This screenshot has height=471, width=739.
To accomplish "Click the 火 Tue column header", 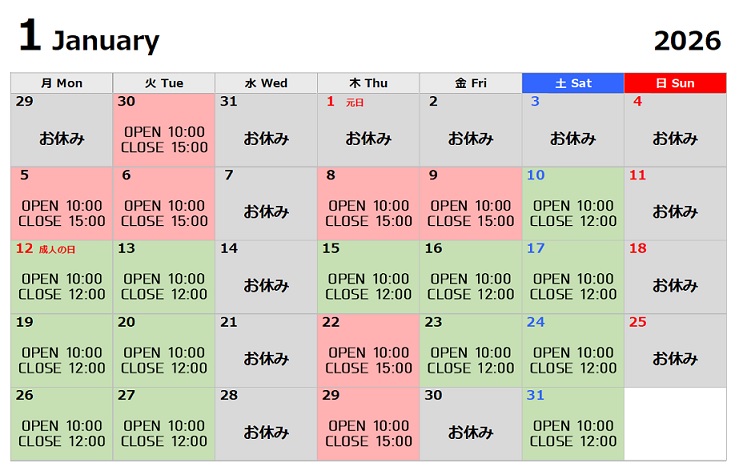I will coord(164,83).
